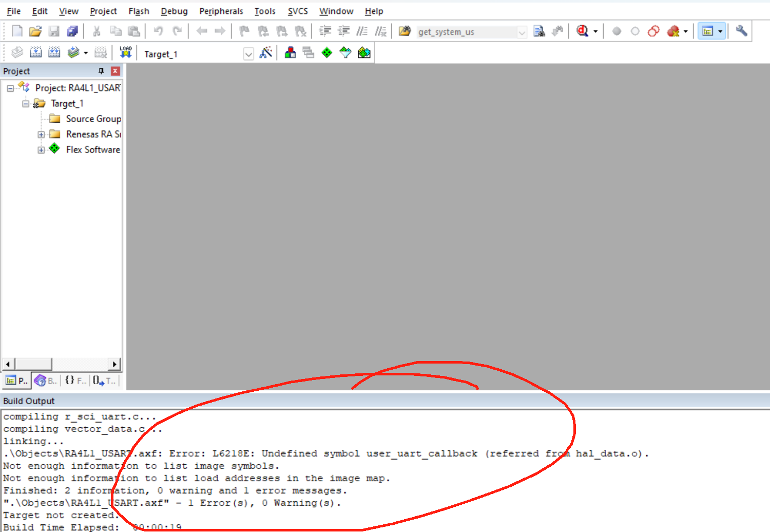
Task: Open Manage Project Items colored blocks icon
Action: click(x=290, y=52)
